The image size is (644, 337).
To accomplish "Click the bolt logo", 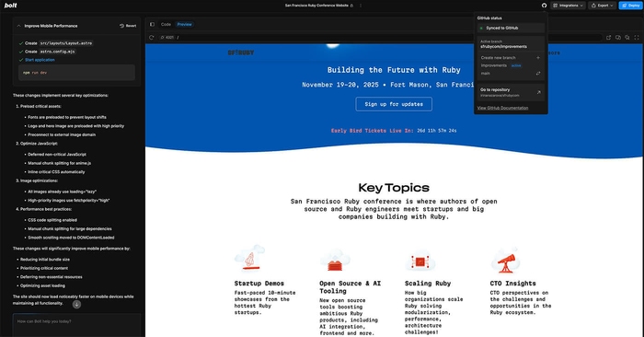I will pos(11,6).
